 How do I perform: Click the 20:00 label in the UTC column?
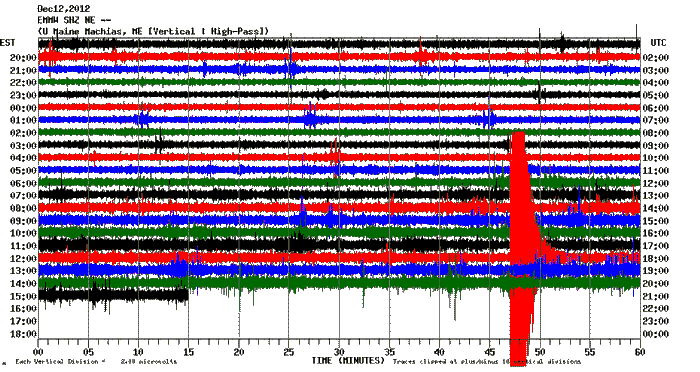click(x=655, y=284)
